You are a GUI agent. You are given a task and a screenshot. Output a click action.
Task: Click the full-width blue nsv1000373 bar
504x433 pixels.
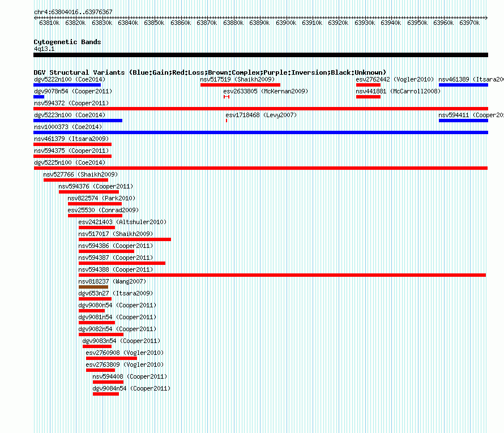(x=260, y=132)
